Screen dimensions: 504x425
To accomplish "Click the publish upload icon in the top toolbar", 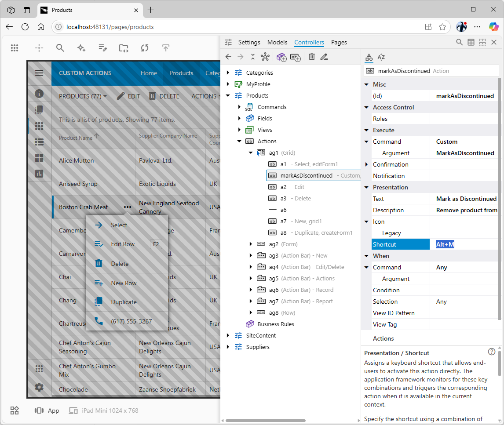I will [x=166, y=48].
